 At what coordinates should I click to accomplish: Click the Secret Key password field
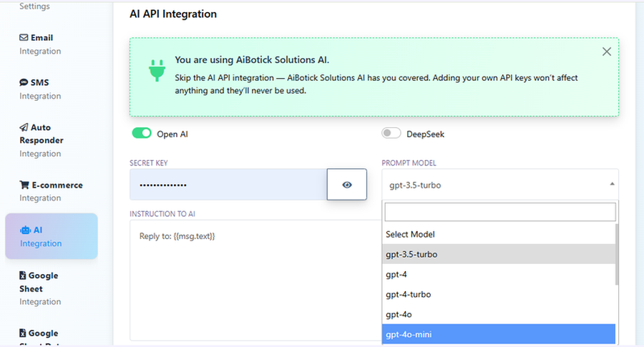click(228, 185)
